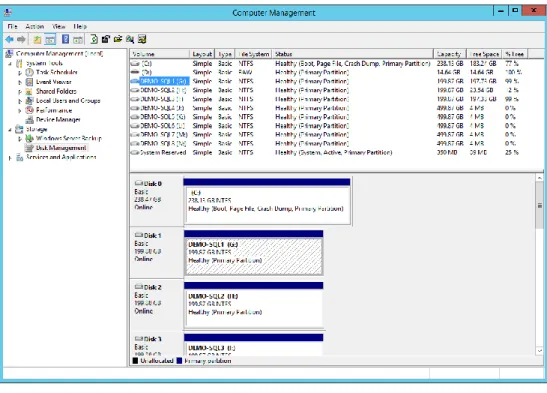Click the Disk 1 label panel

click(x=157, y=252)
